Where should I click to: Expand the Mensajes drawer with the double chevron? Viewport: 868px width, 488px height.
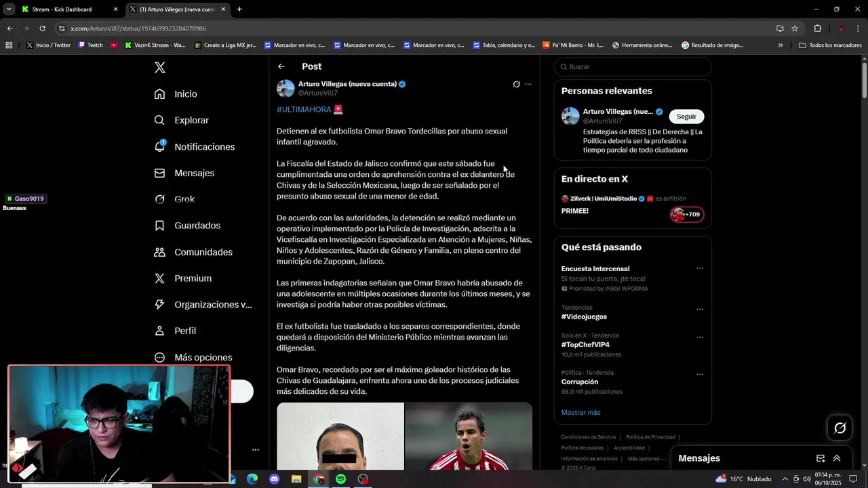coord(837,458)
